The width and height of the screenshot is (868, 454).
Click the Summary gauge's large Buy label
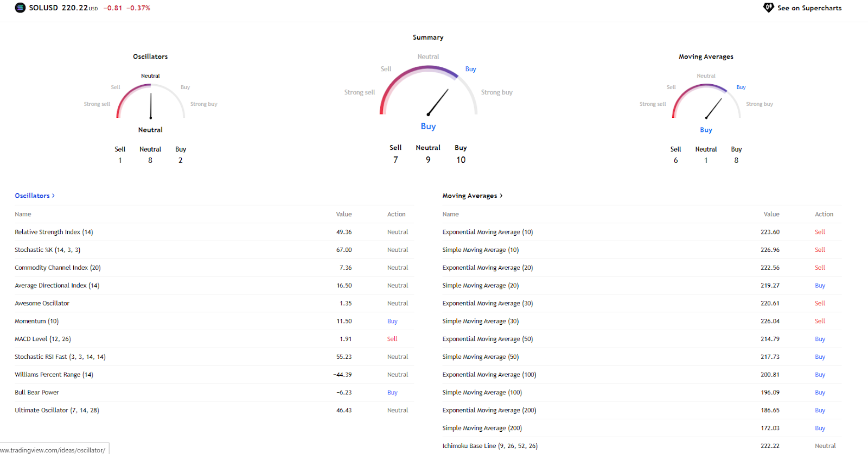[x=428, y=126]
